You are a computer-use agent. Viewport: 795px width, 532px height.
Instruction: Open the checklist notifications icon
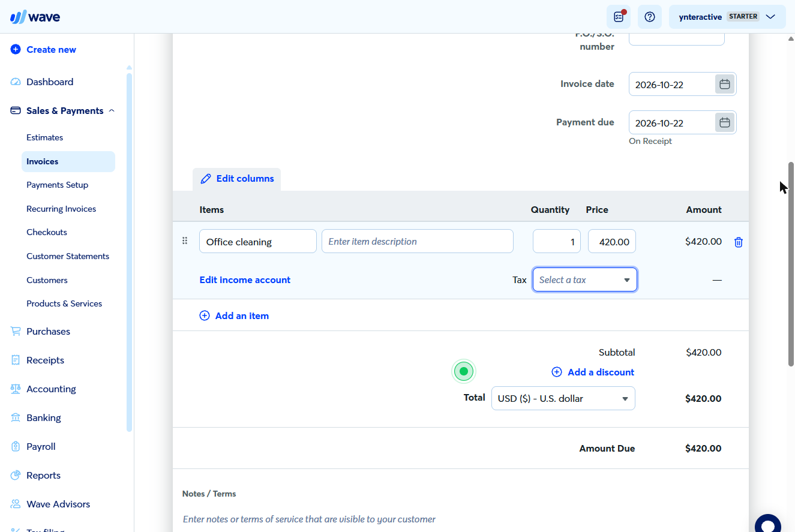point(619,17)
